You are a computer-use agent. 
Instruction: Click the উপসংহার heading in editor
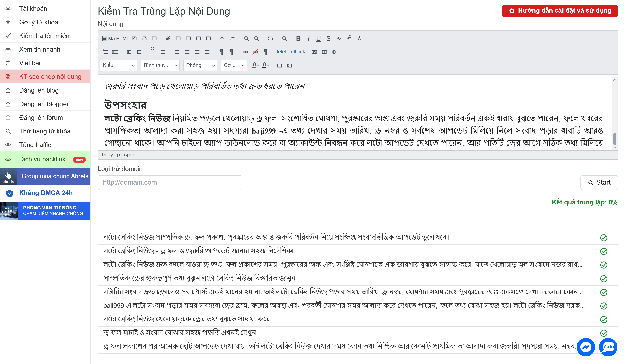click(x=125, y=105)
